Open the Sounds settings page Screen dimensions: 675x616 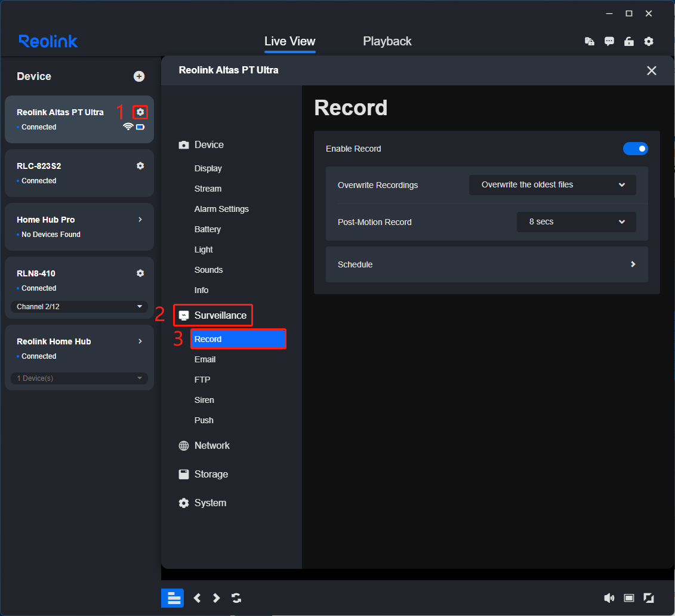click(208, 270)
